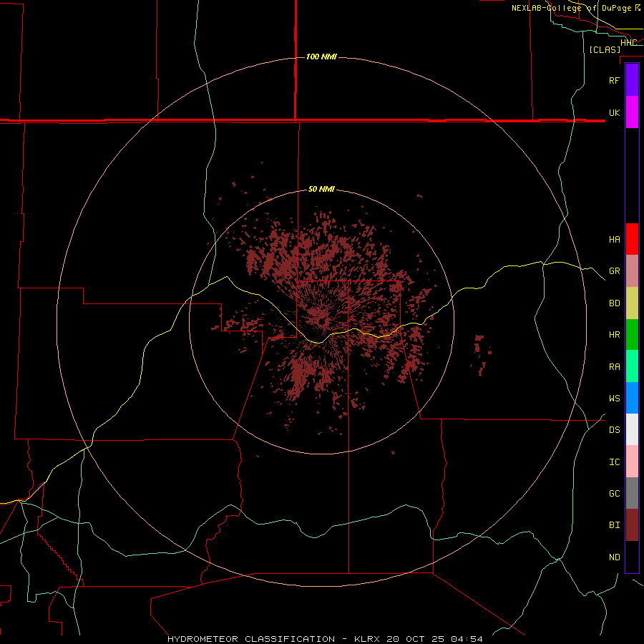The width and height of the screenshot is (644, 644).
Task: Click the HHC product label
Action: [628, 43]
